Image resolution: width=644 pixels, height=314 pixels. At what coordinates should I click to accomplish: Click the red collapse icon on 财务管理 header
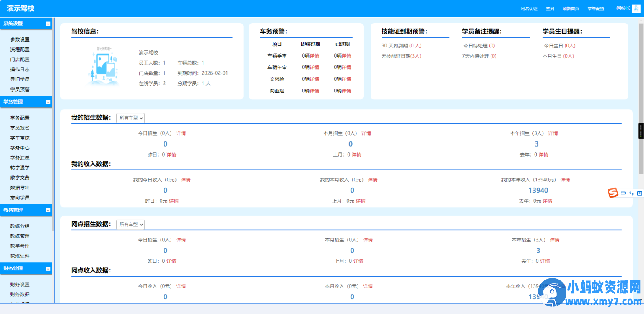coord(47,269)
